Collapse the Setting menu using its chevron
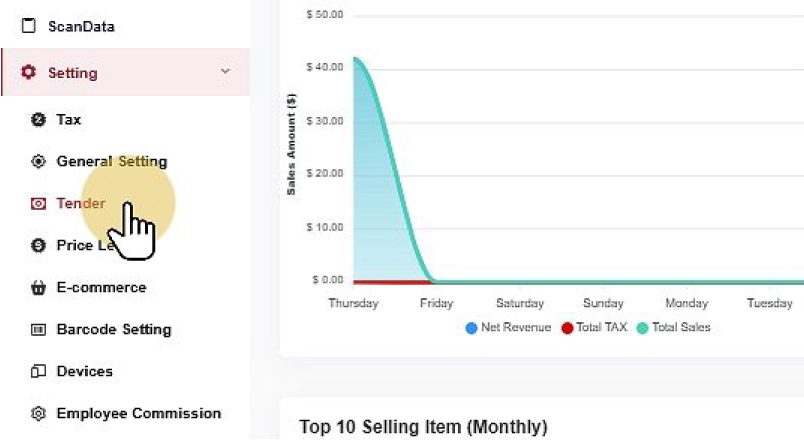This screenshot has width=804, height=440. (225, 72)
